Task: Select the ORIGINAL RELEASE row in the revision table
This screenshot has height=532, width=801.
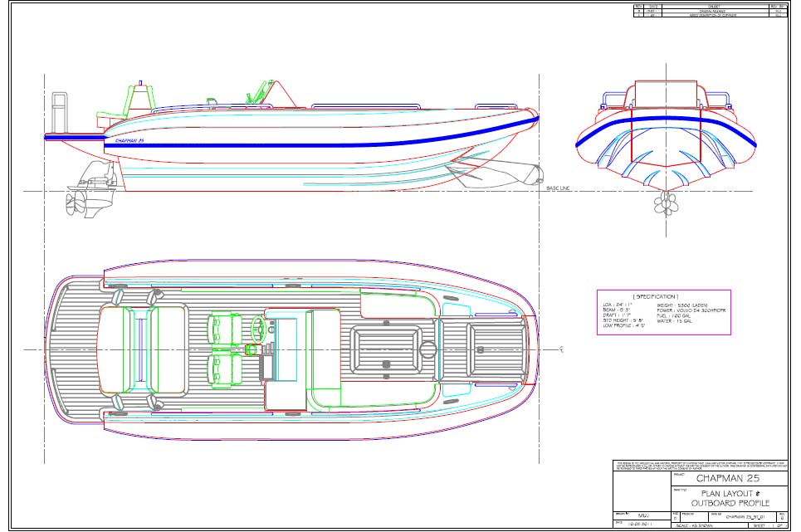Action: tap(711, 11)
